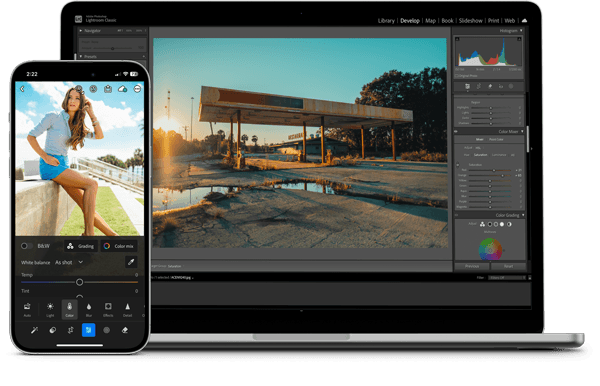Tap the back arrow on phone
600x386 pixels.
click(x=22, y=89)
